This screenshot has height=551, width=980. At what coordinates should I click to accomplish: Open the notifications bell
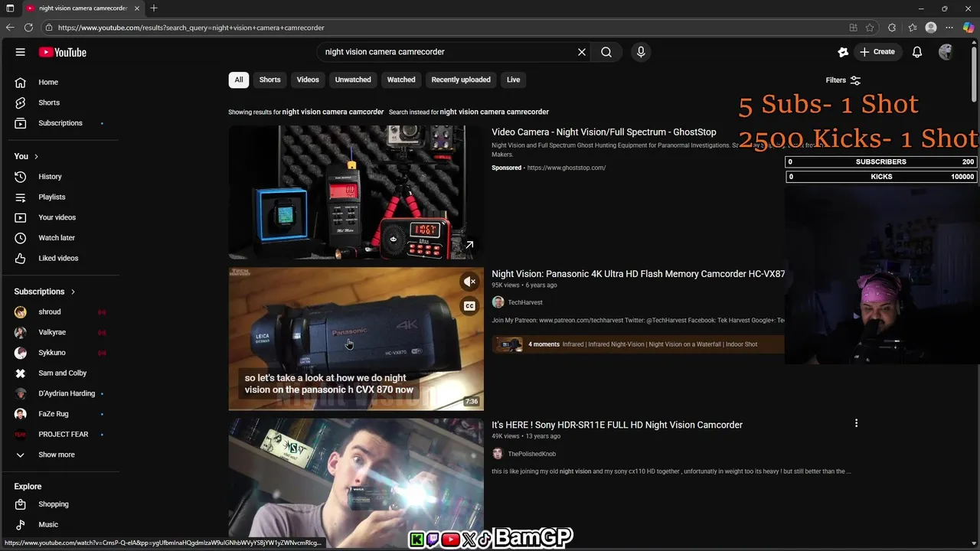tap(916, 52)
